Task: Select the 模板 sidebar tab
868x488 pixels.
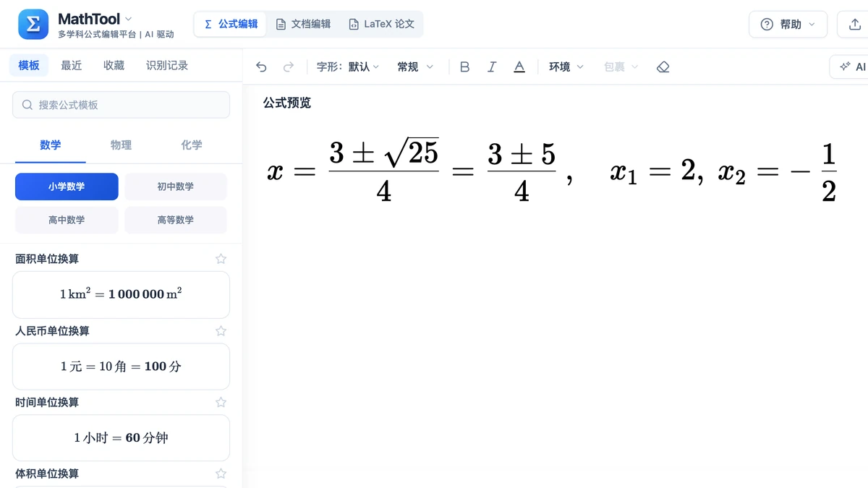Action: click(x=29, y=66)
